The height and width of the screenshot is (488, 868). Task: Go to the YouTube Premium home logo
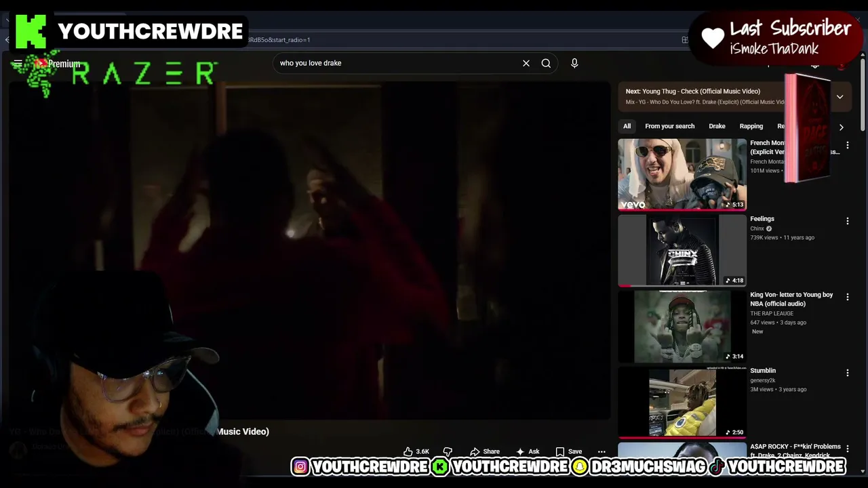click(x=58, y=64)
